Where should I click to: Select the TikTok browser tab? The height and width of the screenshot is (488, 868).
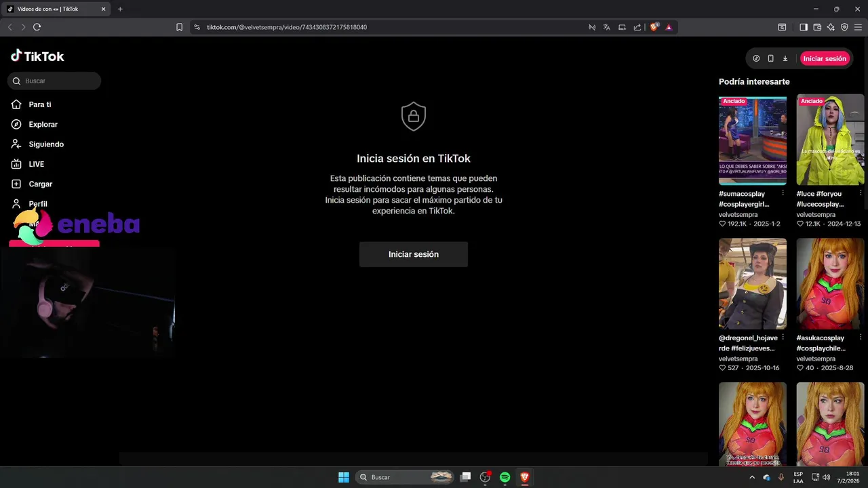[56, 9]
